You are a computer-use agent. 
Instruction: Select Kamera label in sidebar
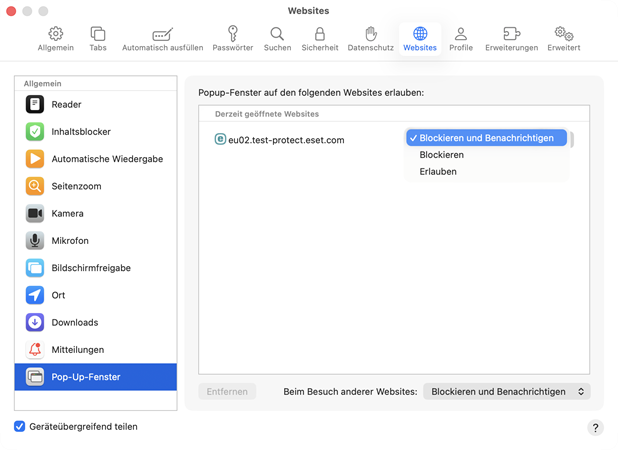click(67, 213)
